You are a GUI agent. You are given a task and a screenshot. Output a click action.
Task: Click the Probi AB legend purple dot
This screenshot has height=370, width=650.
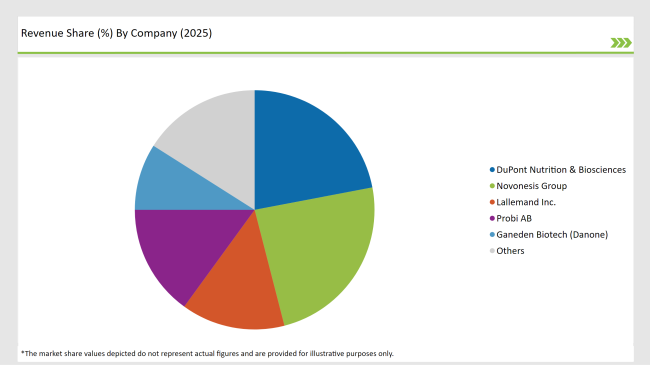tap(492, 218)
